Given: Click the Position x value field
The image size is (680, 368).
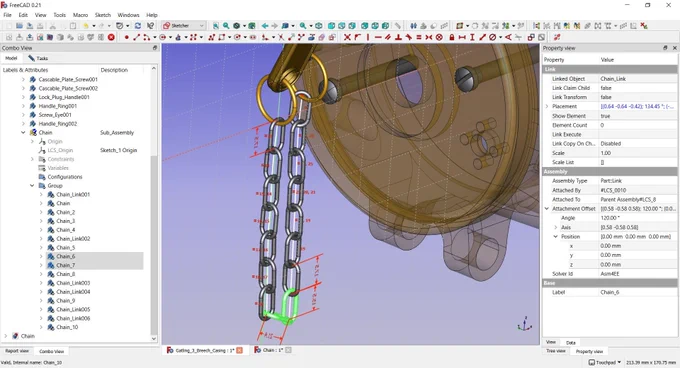Looking at the screenshot, I should click(638, 246).
